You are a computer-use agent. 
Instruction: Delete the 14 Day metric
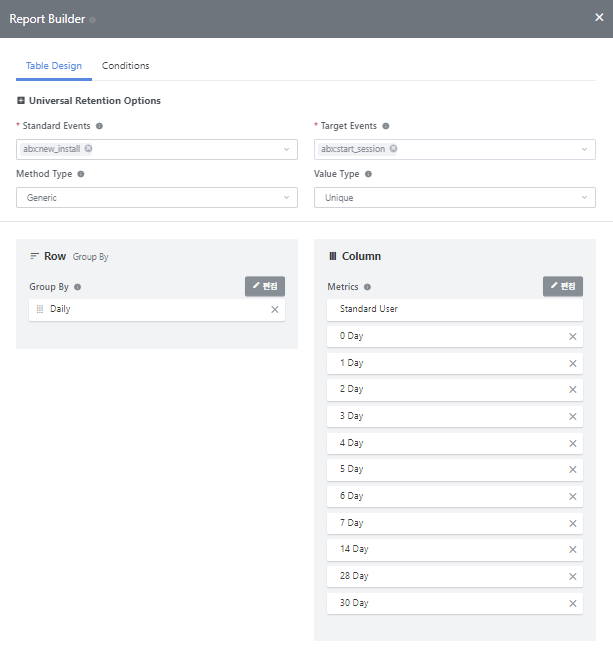[x=572, y=550]
